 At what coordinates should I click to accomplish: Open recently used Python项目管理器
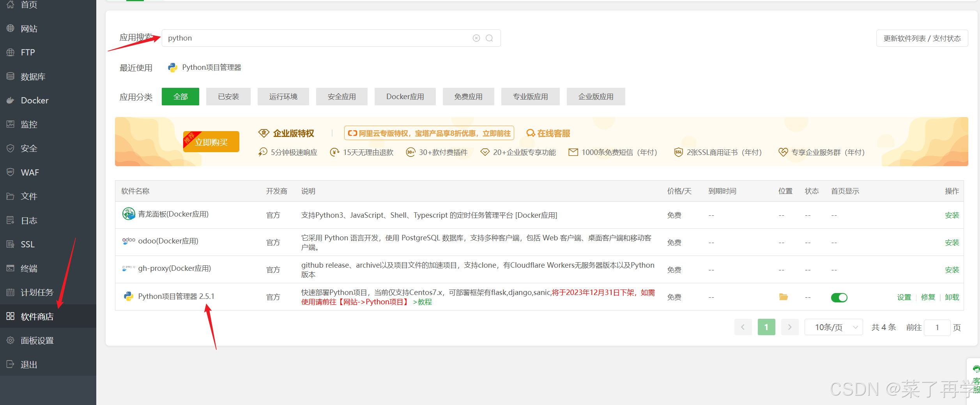click(x=205, y=67)
